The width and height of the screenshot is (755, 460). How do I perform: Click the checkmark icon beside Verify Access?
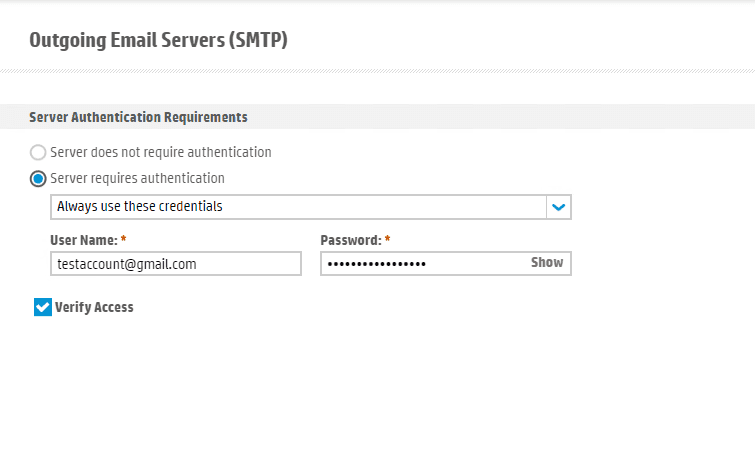coord(42,307)
